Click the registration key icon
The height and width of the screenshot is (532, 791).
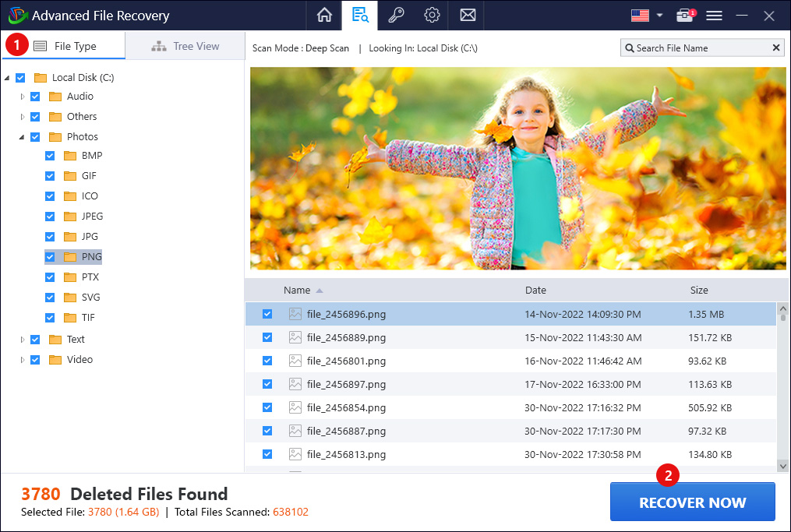(396, 15)
